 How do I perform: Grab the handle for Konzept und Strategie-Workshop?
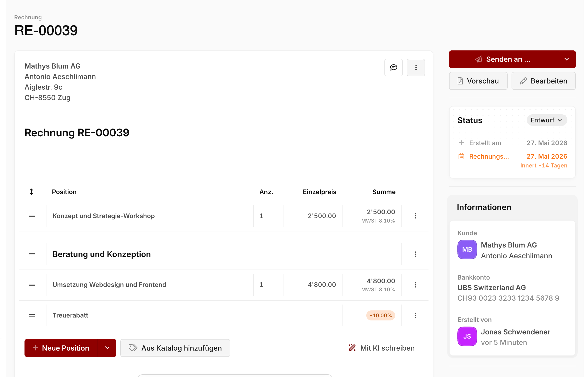click(x=32, y=216)
